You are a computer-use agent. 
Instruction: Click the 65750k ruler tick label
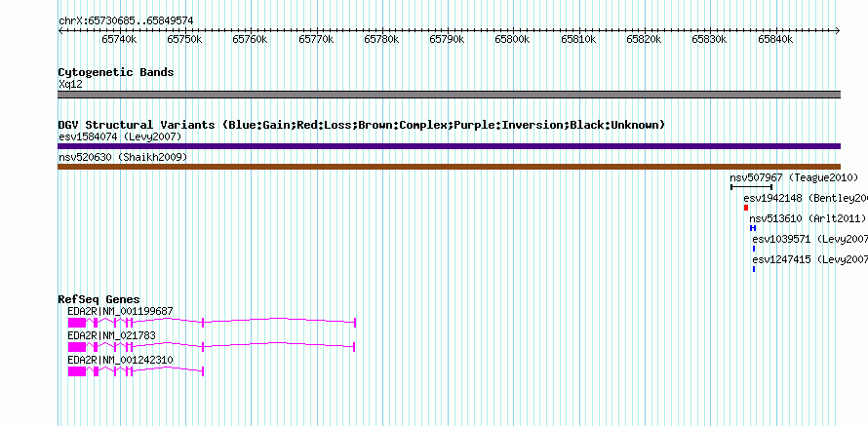click(184, 39)
